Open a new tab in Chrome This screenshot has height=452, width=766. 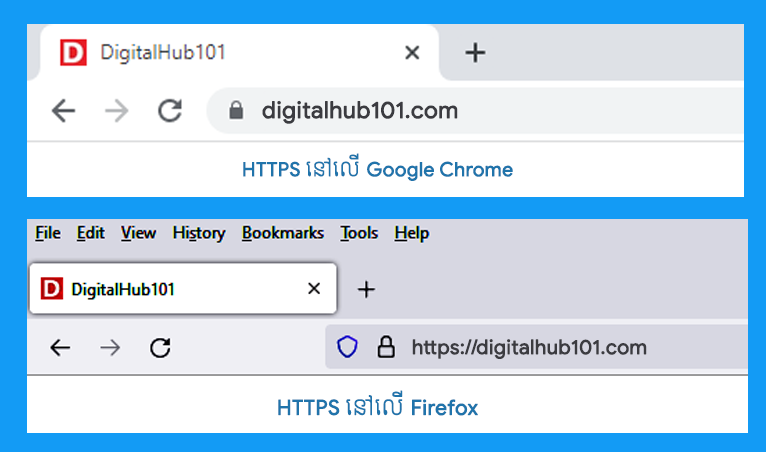tap(475, 52)
